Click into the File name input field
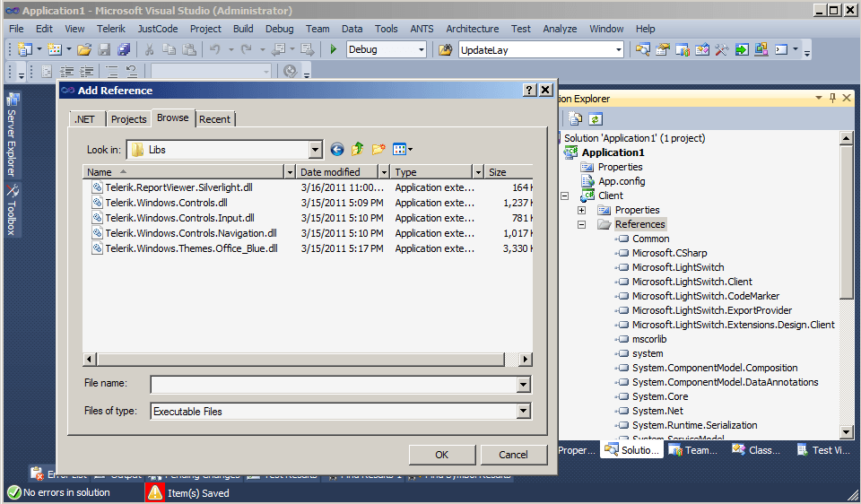 (x=334, y=385)
